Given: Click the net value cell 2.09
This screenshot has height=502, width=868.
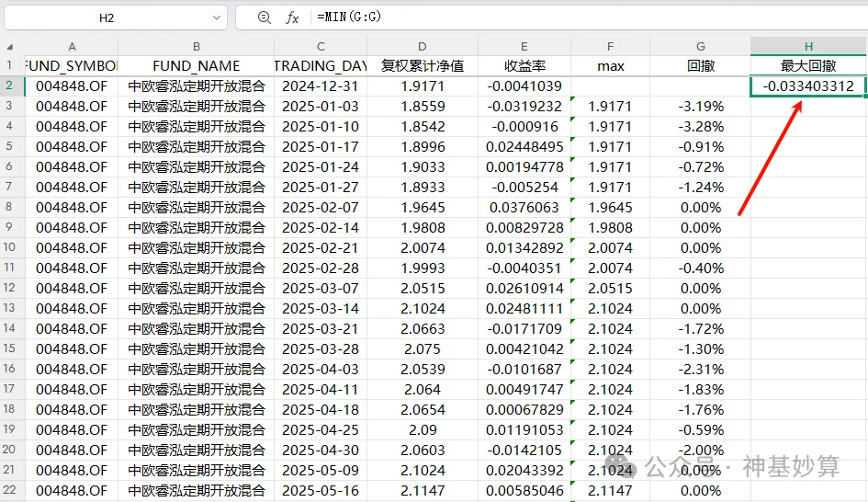Looking at the screenshot, I should point(423,430).
